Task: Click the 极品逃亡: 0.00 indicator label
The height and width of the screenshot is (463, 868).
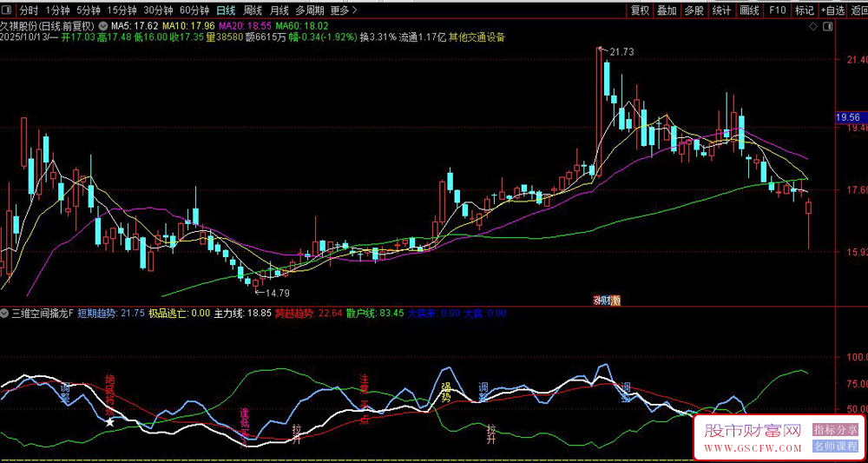Action: [180, 313]
